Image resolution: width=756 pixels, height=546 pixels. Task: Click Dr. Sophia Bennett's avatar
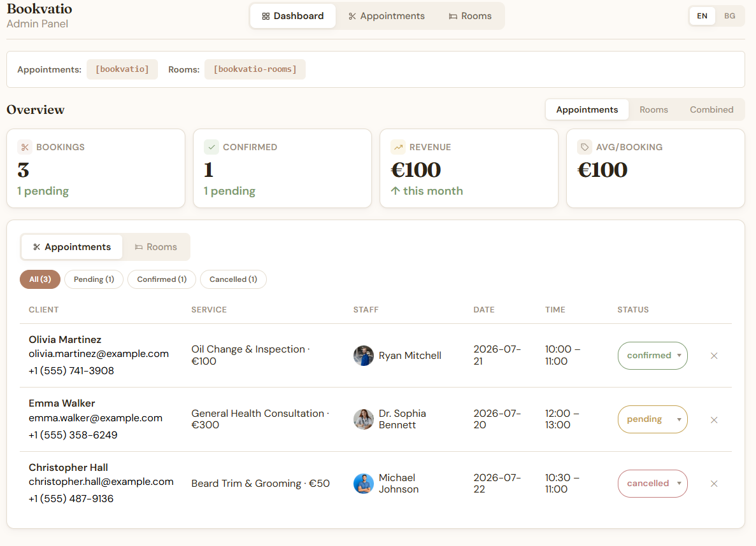click(x=364, y=419)
